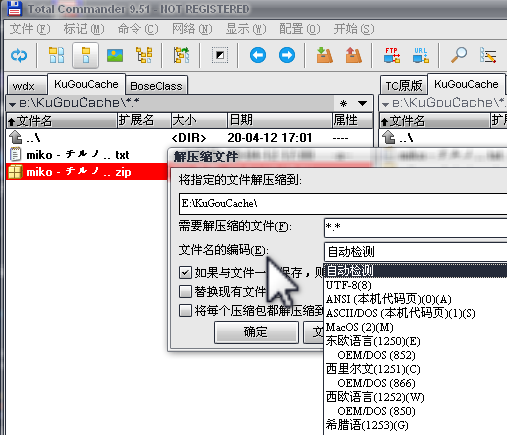Select the miko zip file row

point(87,172)
